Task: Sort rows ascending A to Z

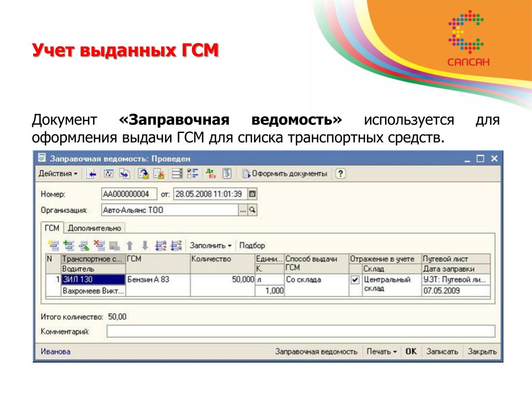Action: (161, 245)
